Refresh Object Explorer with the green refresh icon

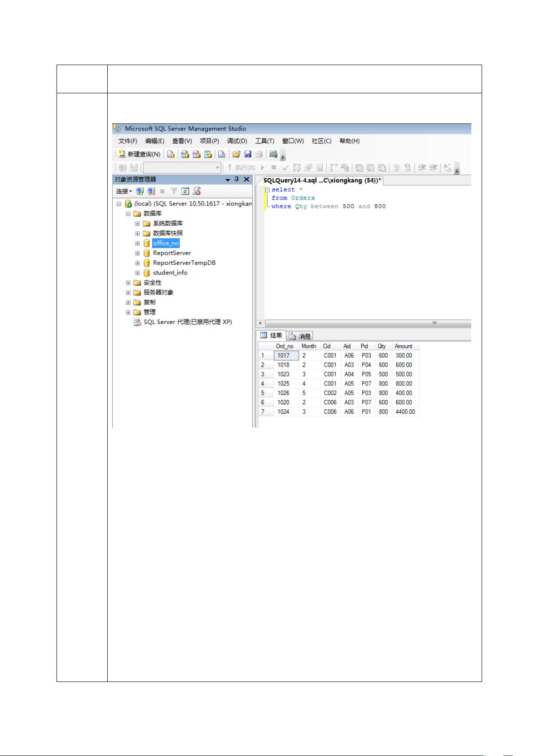[185, 191]
